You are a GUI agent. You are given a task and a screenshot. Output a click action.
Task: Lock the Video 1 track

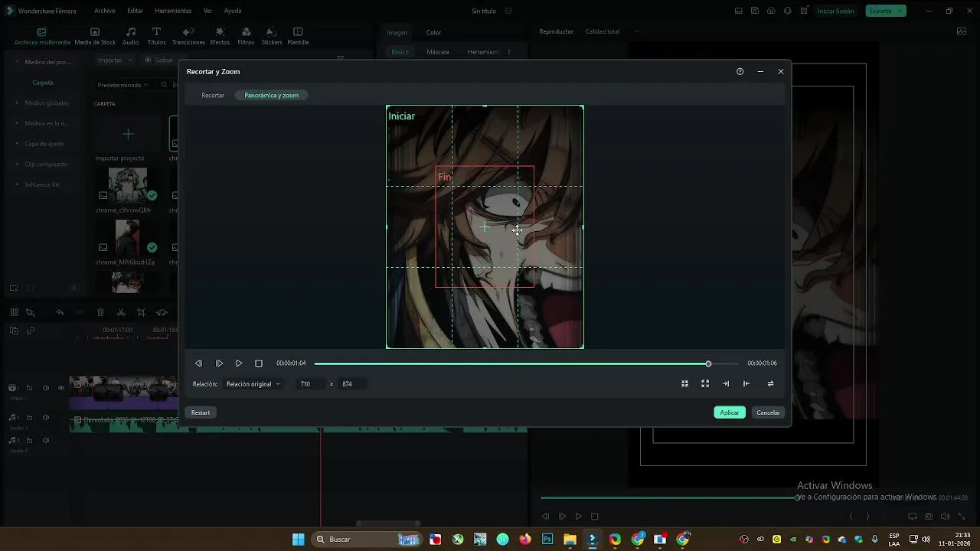point(30,388)
